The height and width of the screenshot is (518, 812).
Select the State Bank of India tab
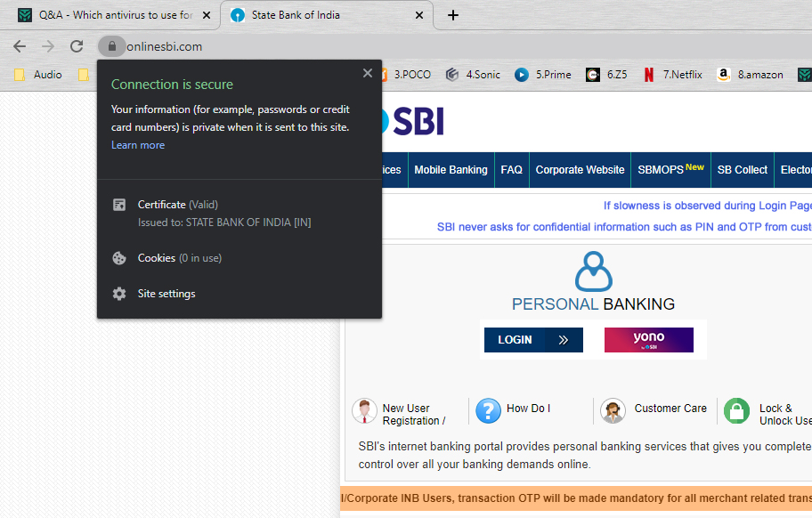point(326,15)
